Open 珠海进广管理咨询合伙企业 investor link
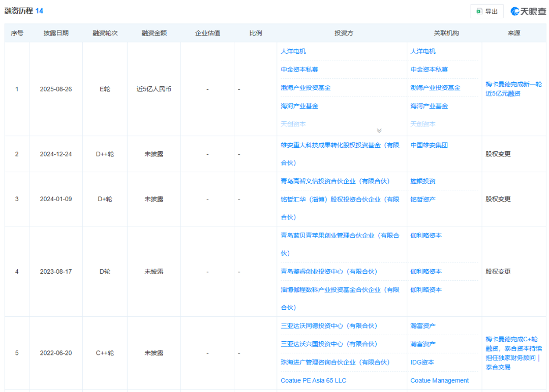Screen dimensions: 549x392 [x=335, y=362]
